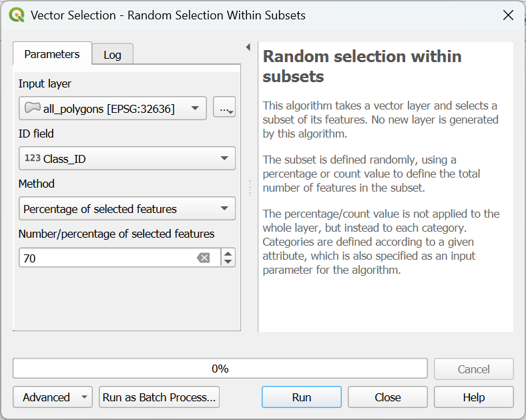Decrease the percentage with the down arrow
The image size is (526, 420).
(x=228, y=262)
